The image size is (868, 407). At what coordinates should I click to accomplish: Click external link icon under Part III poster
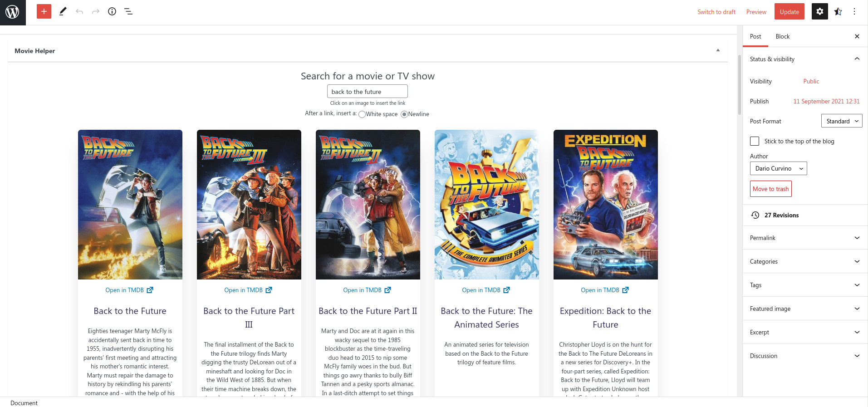point(269,290)
